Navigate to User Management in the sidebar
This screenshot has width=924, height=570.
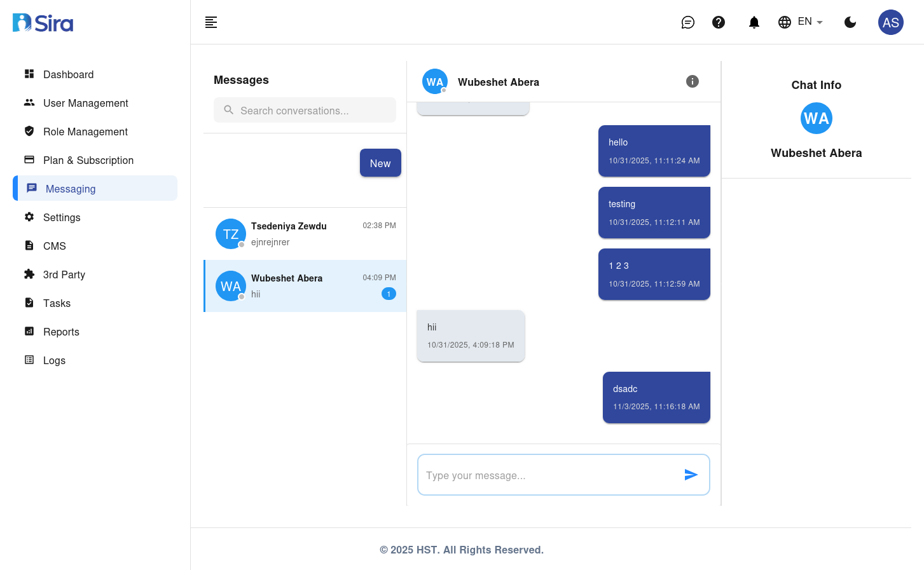coord(85,103)
